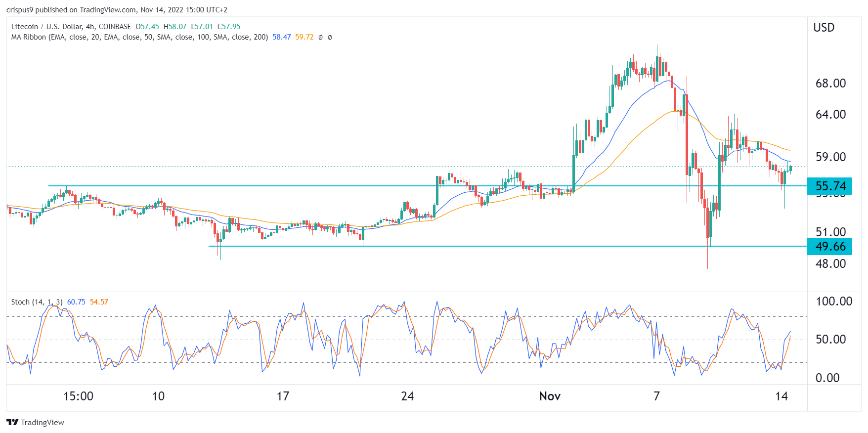Click the open value O57.45

(x=147, y=27)
